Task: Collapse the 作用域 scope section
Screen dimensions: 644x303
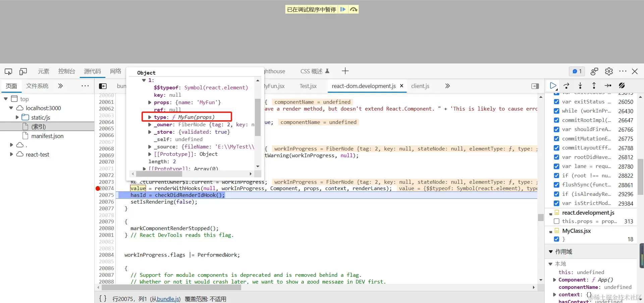Action: tap(550, 252)
